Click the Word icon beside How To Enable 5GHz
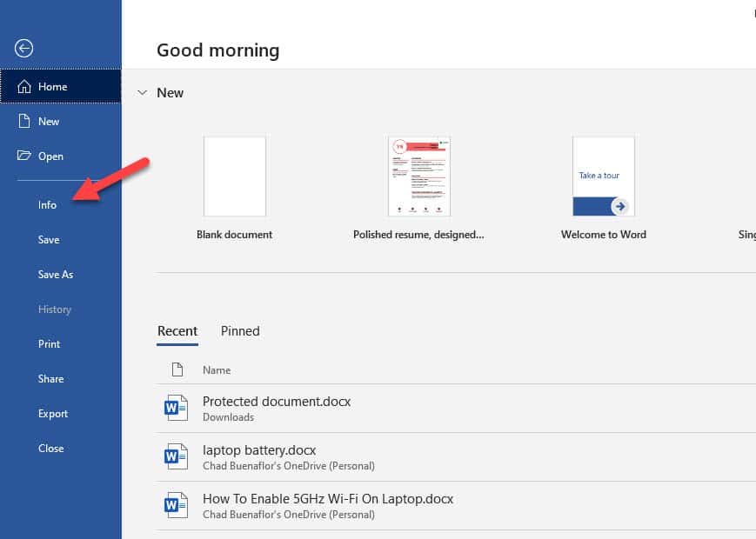 click(176, 505)
